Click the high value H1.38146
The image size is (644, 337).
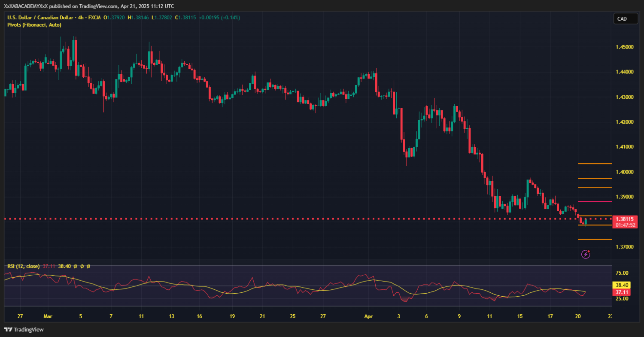[138, 18]
